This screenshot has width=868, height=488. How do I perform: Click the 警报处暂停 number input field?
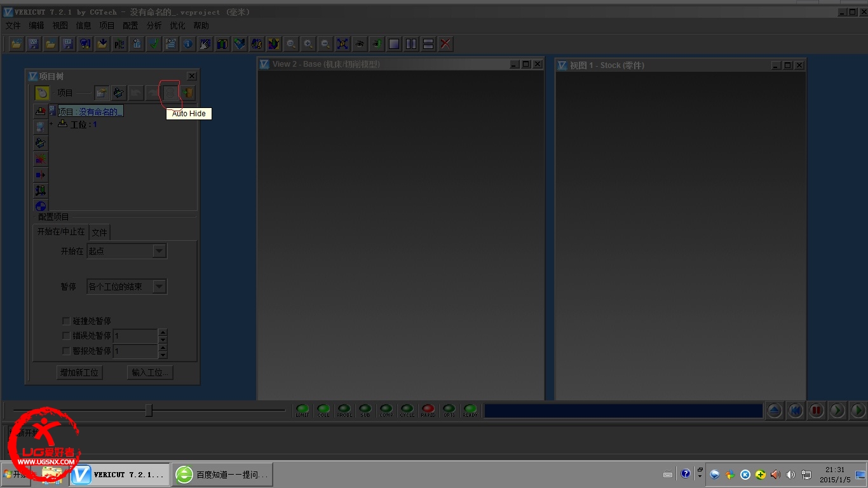[135, 351]
